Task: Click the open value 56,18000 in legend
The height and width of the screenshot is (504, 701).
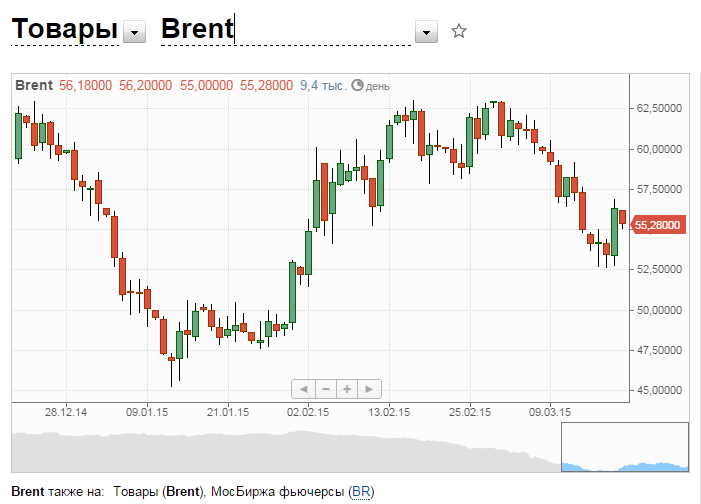Action: pos(85,85)
